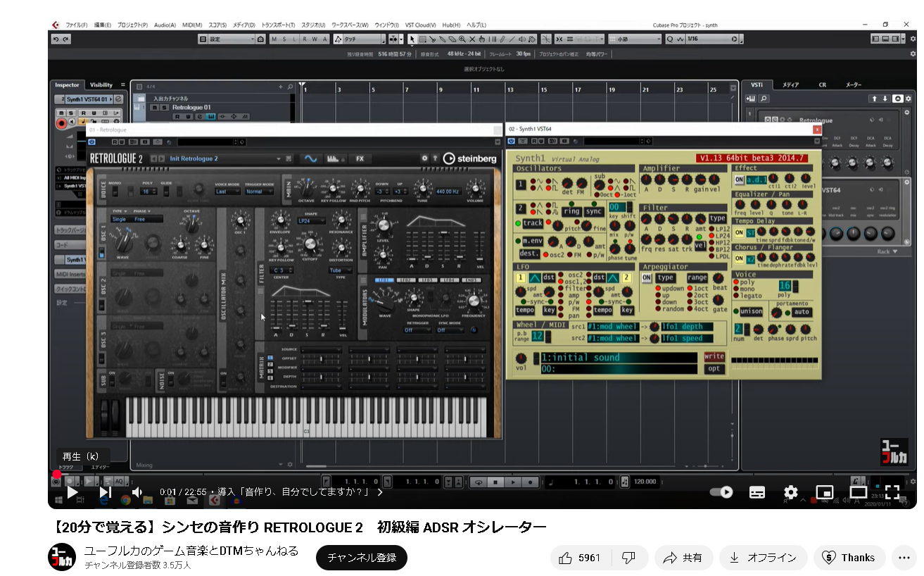Open filter shape LP24 dropdown
Image resolution: width=924 pixels, height=576 pixels.
point(311,220)
